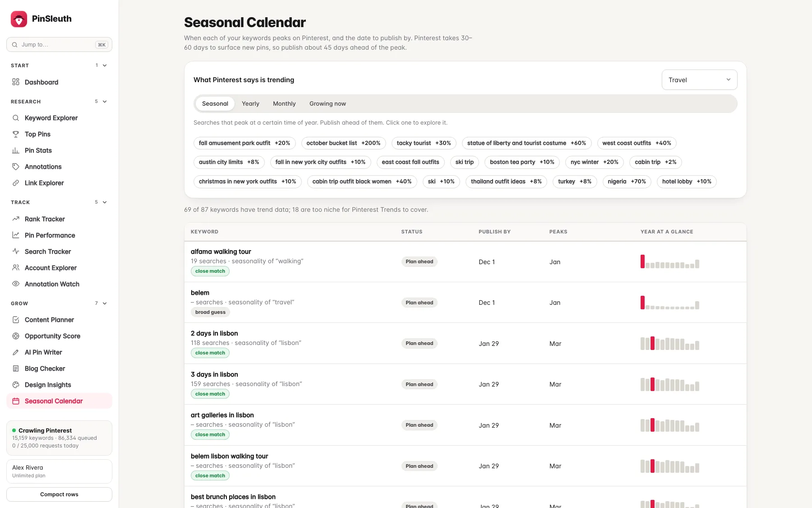Click the Keyword Explorer magnifier icon

16,118
